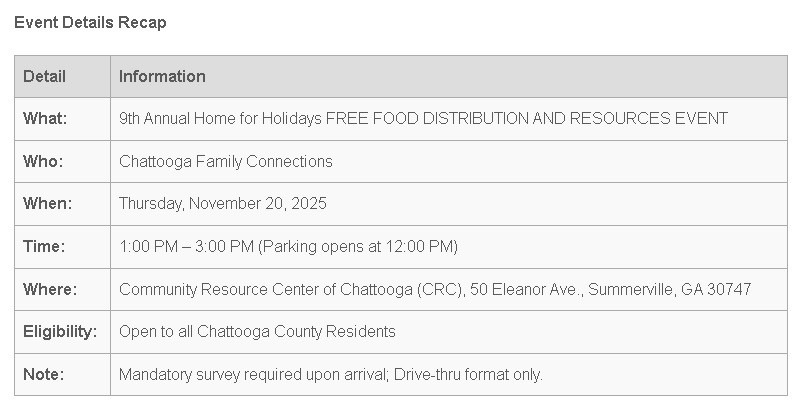Select the Where: row label
Screen dimensions: 801x413
pos(48,289)
